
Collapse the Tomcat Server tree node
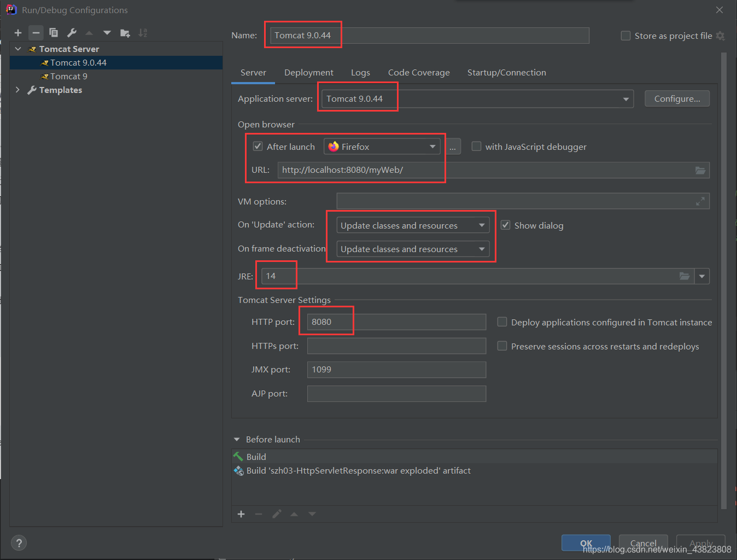(x=18, y=49)
